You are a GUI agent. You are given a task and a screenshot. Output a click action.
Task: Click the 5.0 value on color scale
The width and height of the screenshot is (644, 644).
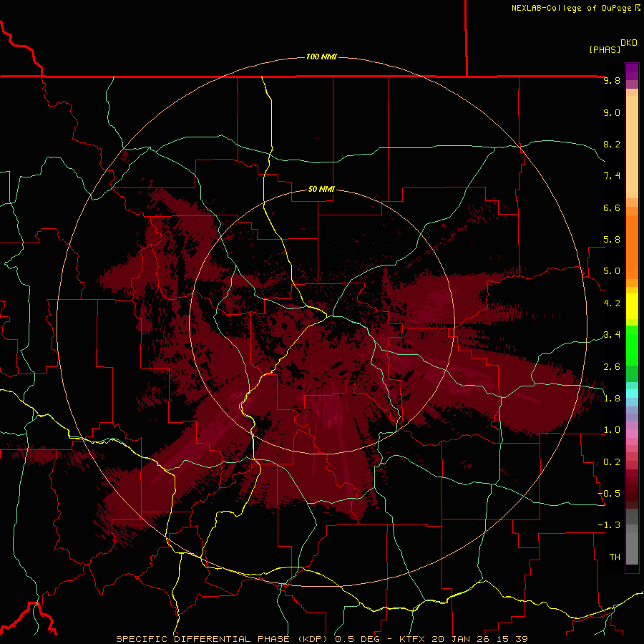[612, 271]
